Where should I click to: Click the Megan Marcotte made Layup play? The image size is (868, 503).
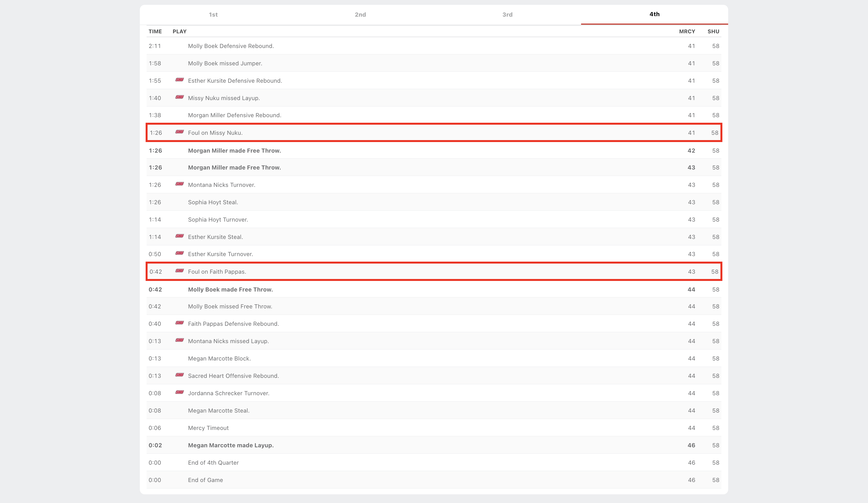coord(231,445)
